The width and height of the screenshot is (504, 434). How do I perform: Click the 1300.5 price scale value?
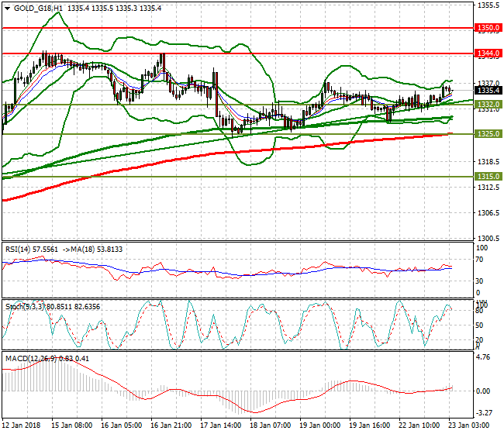(488, 239)
